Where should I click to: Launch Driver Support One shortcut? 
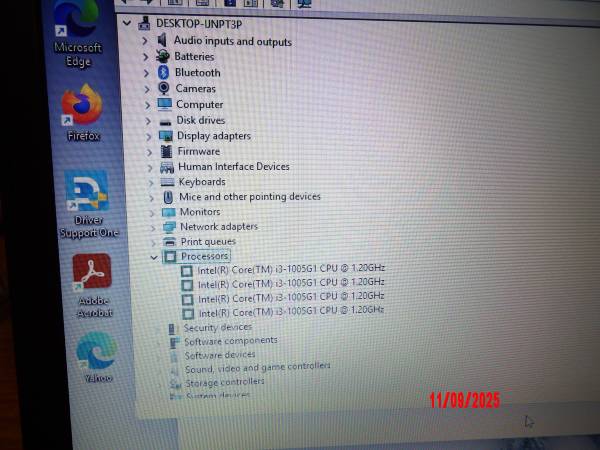click(x=87, y=194)
